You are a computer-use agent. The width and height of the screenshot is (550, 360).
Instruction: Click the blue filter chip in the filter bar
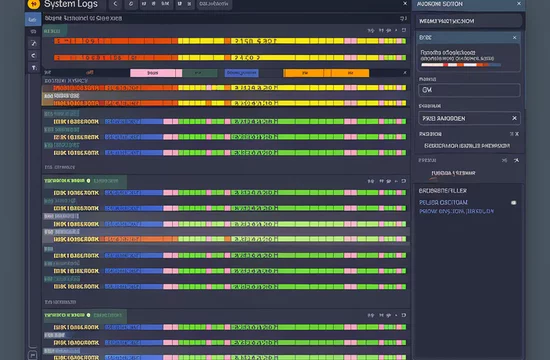pos(241,73)
